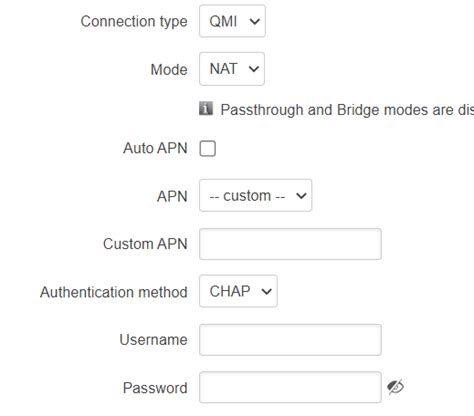474x416 pixels.
Task: Click inside the Password field
Action: (290, 387)
